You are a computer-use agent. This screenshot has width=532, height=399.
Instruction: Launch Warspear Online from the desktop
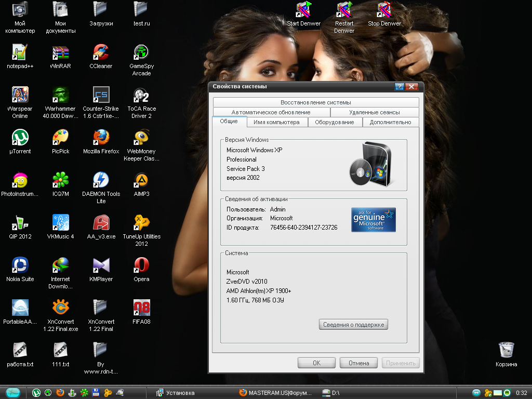tap(20, 103)
